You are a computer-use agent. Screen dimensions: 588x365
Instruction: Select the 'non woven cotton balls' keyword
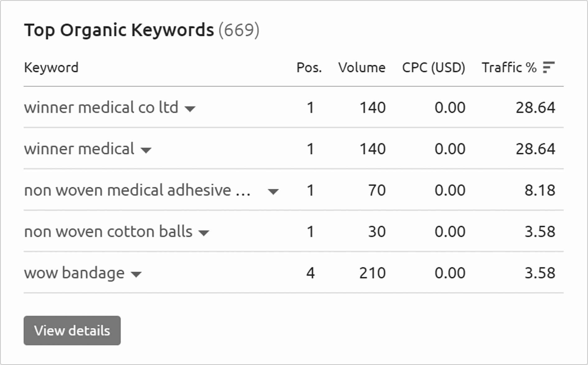tap(108, 232)
